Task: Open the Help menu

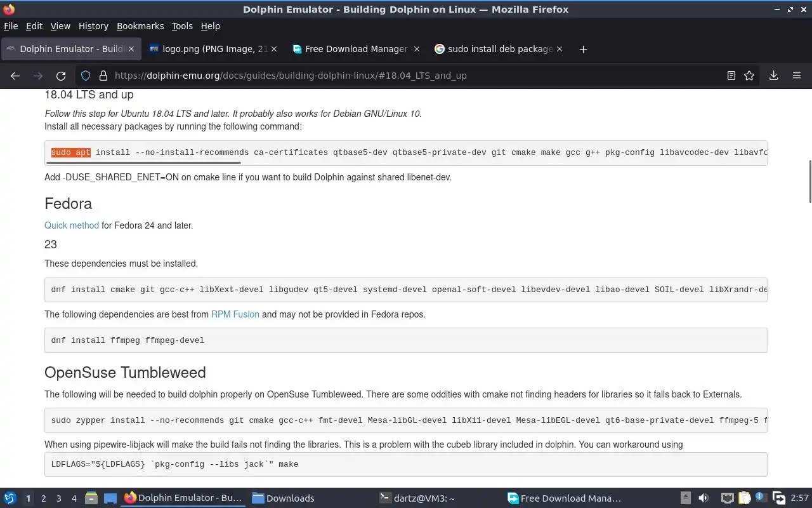Action: click(x=210, y=26)
